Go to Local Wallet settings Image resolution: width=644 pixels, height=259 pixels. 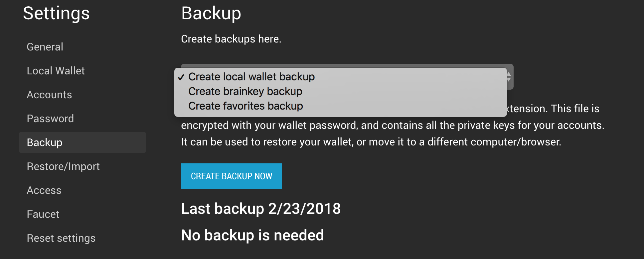(56, 71)
